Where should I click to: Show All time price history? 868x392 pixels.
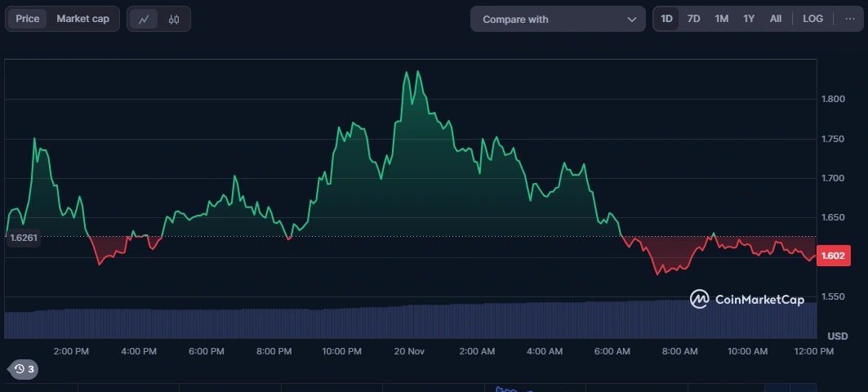(x=775, y=19)
